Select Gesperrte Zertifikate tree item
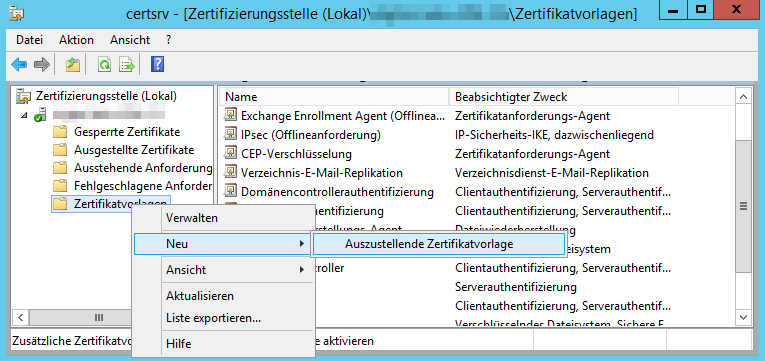 pyautogui.click(x=127, y=132)
